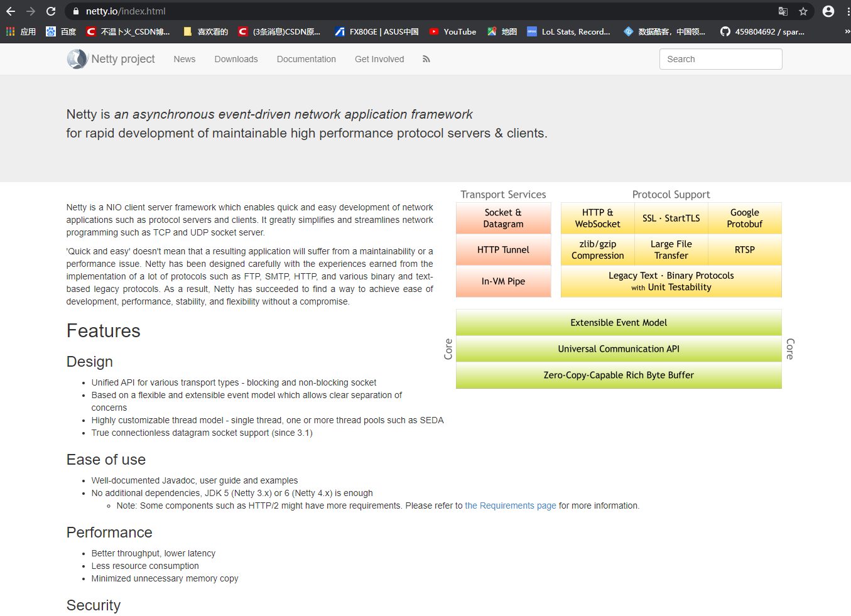Click 'True connectionless datagram socket support' bullet
851x616 pixels.
pyautogui.click(x=202, y=433)
